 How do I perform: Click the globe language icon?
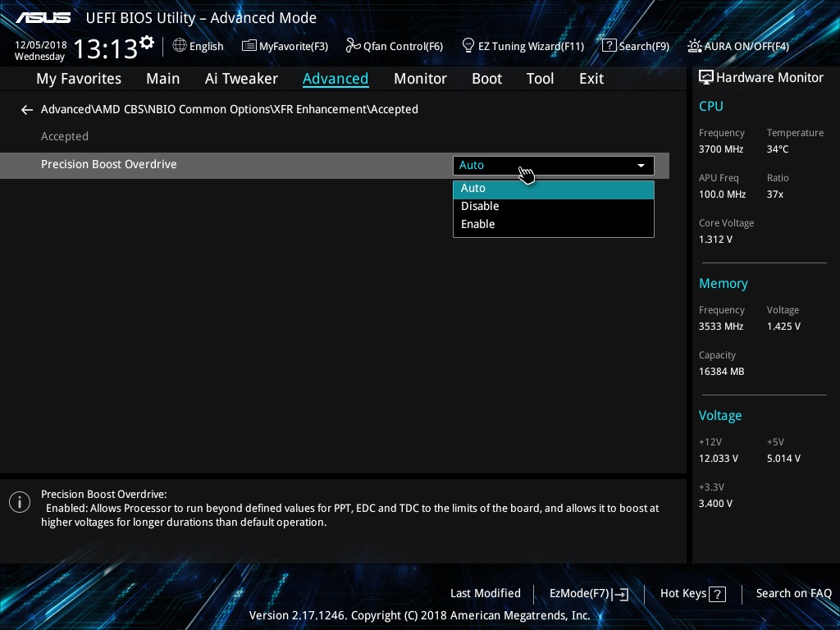click(x=180, y=45)
